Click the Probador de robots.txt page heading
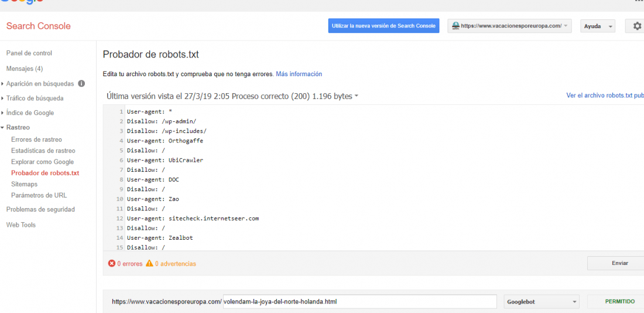644x313 pixels. click(x=150, y=55)
